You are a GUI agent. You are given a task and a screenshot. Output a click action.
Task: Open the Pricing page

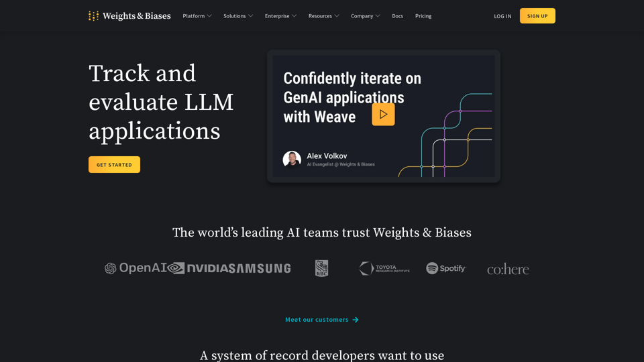(x=423, y=16)
